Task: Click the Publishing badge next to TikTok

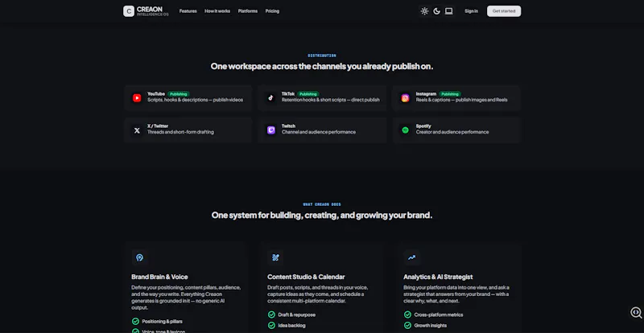Action: point(308,94)
